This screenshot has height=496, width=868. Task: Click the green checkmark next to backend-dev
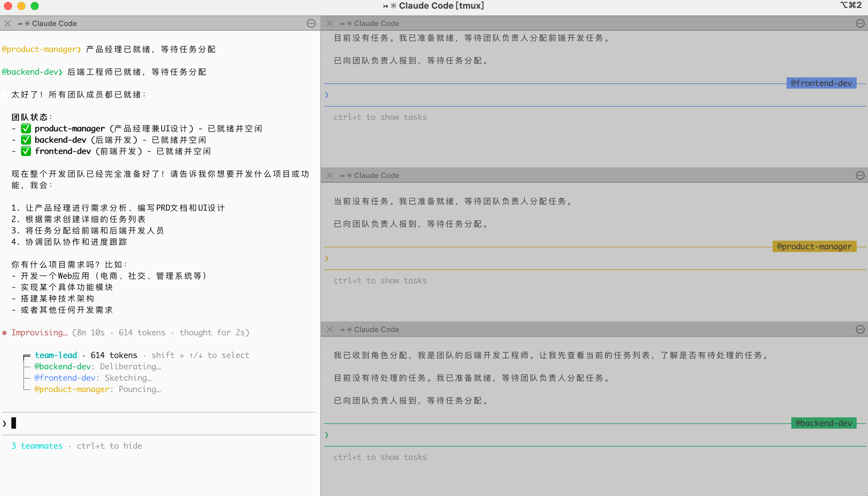coord(26,140)
